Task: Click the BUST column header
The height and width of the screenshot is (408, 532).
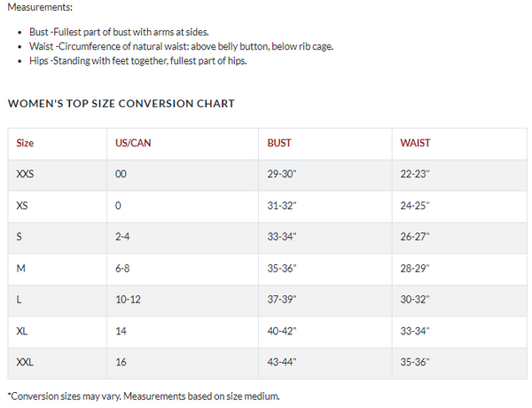Action: (279, 143)
